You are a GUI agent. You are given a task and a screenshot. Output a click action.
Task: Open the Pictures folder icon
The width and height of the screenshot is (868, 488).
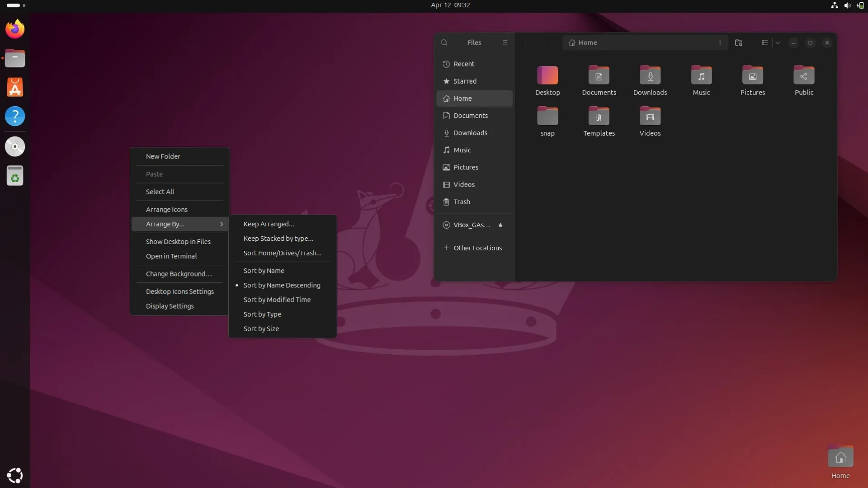click(x=752, y=76)
